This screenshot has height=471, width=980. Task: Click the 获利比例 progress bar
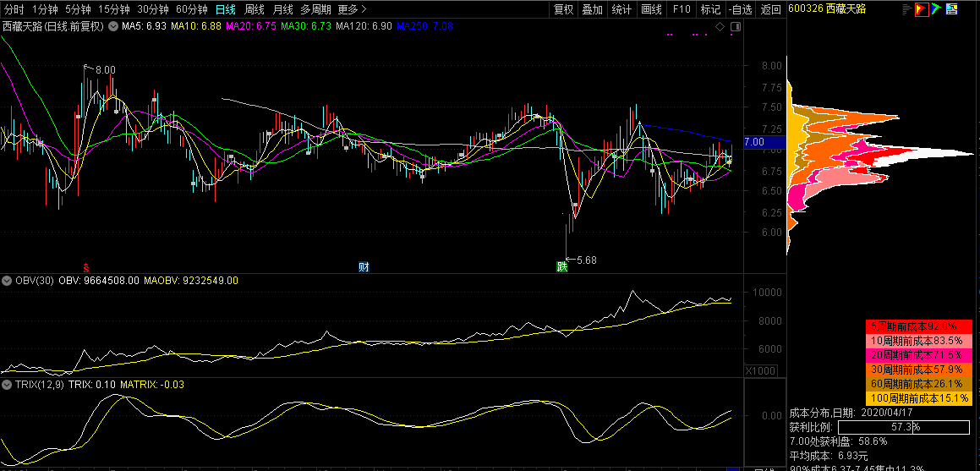(904, 427)
